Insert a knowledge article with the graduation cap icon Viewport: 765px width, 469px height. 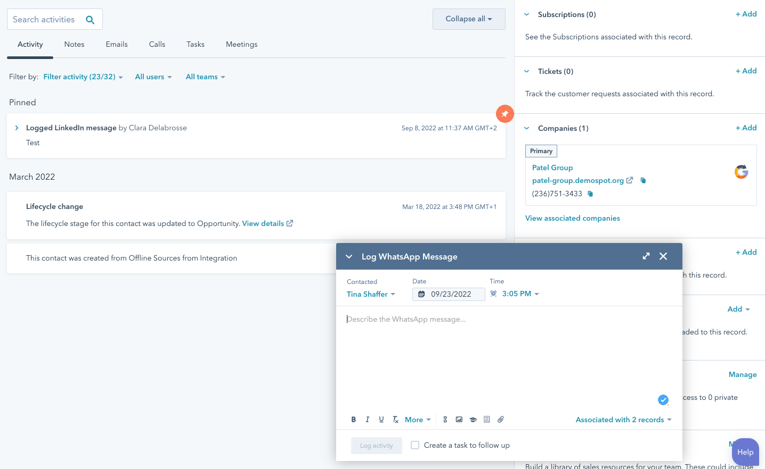coord(473,419)
